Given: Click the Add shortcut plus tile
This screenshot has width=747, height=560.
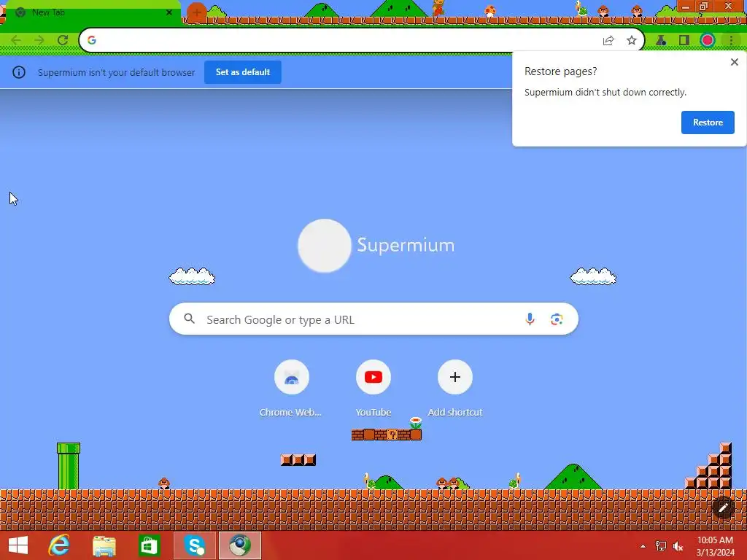Looking at the screenshot, I should click(455, 377).
